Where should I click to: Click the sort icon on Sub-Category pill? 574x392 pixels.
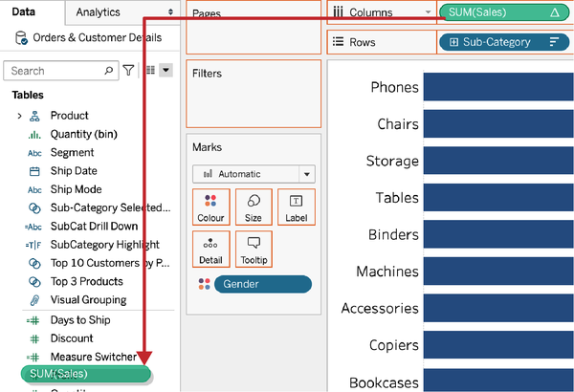[x=553, y=43]
